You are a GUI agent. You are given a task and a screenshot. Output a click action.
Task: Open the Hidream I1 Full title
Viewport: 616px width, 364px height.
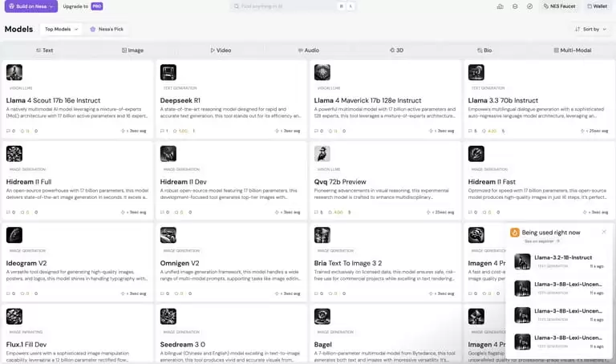tap(29, 182)
